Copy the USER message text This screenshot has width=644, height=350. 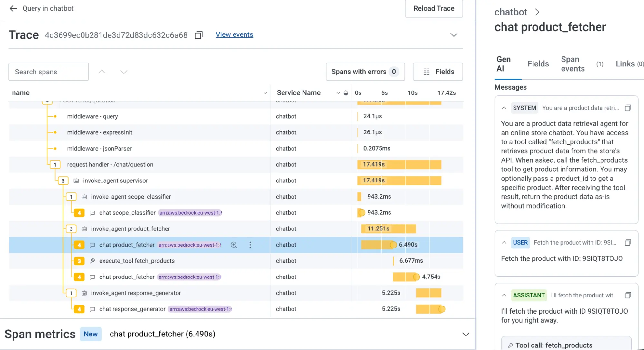click(628, 243)
